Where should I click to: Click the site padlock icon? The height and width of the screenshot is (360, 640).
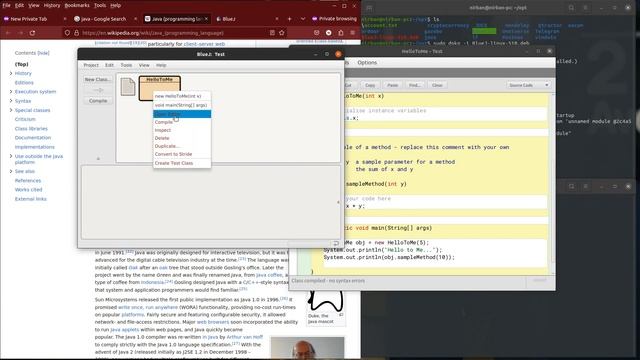[x=76, y=33]
